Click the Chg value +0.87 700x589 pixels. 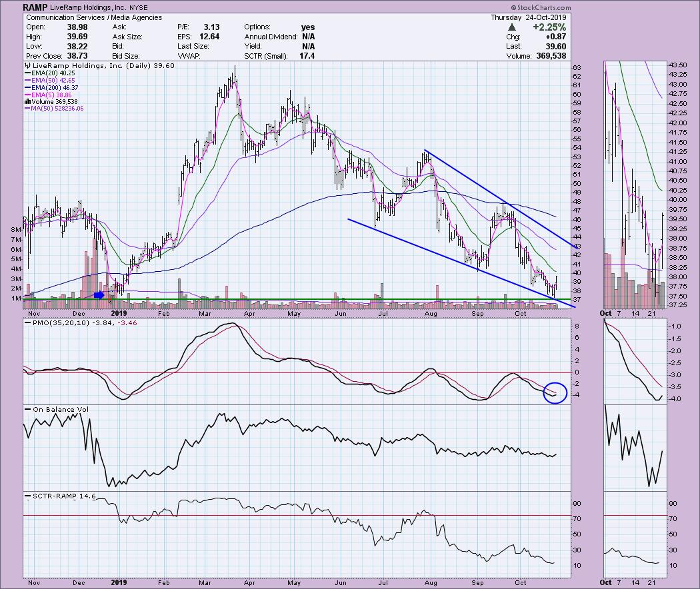pos(555,37)
